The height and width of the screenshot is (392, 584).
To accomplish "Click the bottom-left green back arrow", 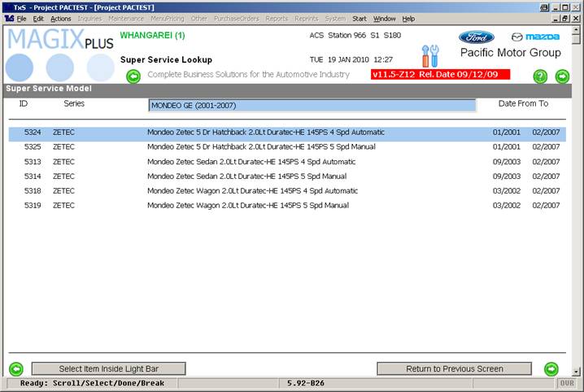I will (x=15, y=368).
